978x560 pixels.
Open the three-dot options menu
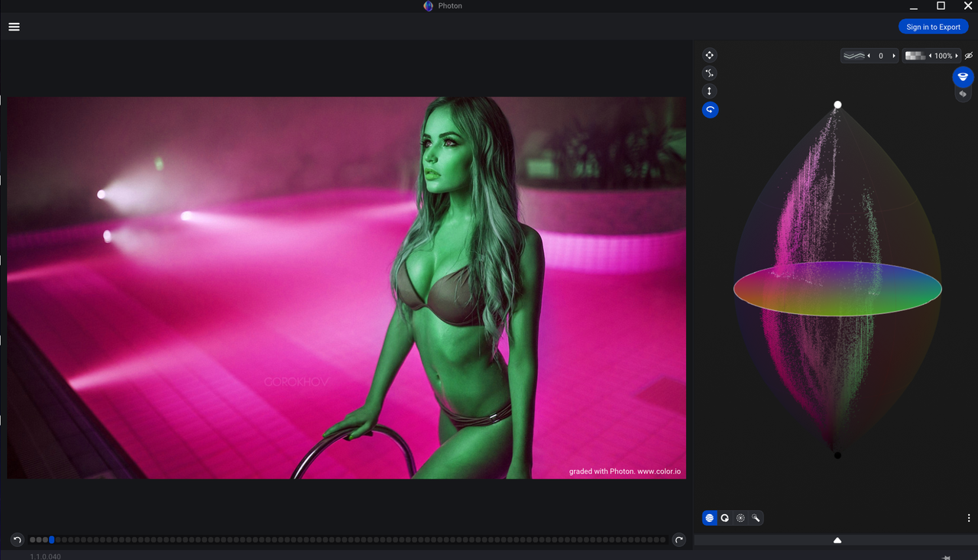pos(969,518)
